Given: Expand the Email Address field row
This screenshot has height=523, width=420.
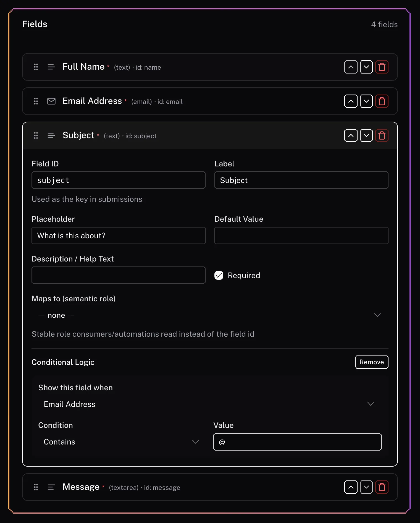Looking at the screenshot, I should (x=210, y=101).
